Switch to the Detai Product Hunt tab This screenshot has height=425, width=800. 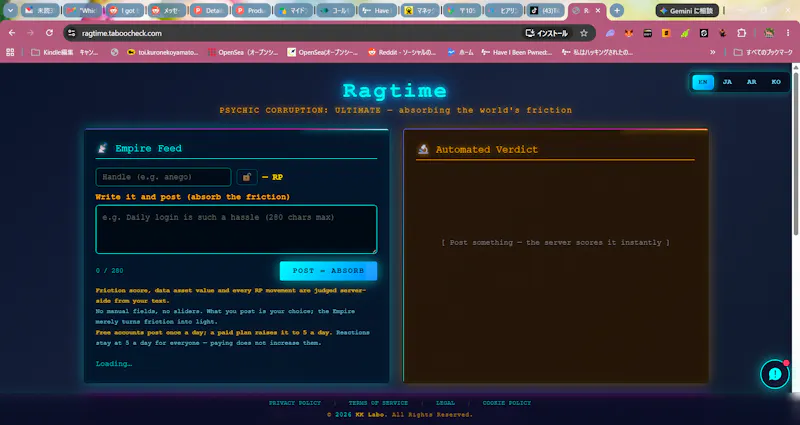tap(209, 10)
